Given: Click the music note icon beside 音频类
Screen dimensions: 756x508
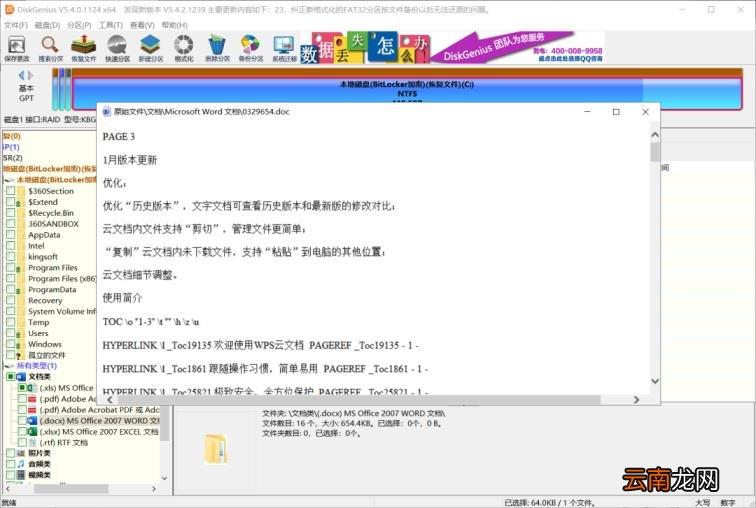Looking at the screenshot, I should (21, 464).
